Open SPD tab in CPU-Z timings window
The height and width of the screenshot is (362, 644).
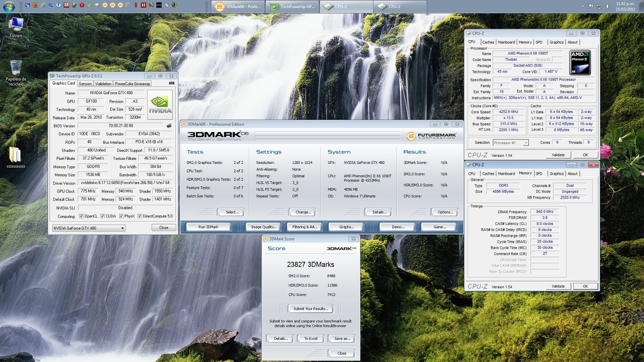pos(539,174)
